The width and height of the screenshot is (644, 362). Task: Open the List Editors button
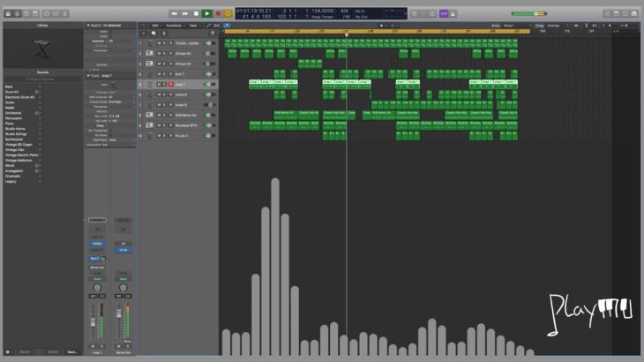point(607,13)
